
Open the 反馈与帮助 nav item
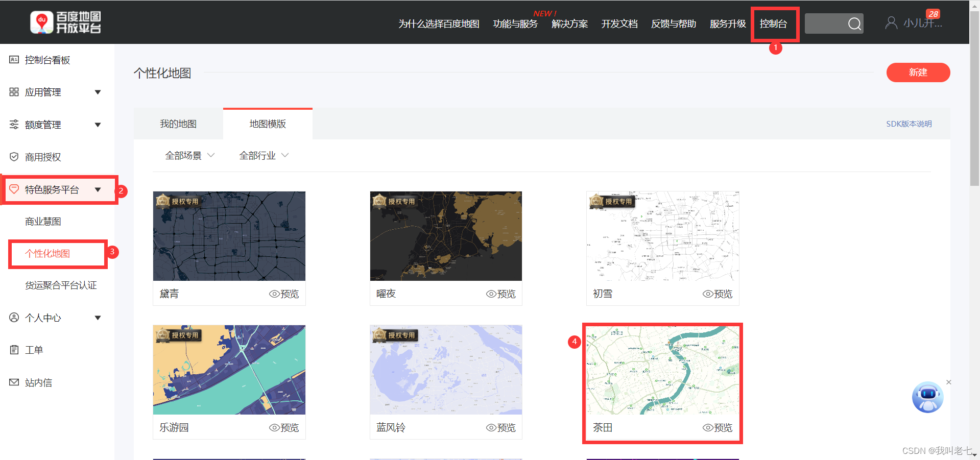point(674,23)
